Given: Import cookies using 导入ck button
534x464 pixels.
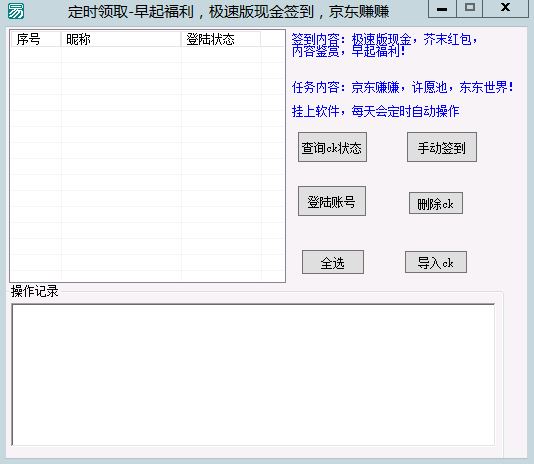Looking at the screenshot, I should [436, 262].
